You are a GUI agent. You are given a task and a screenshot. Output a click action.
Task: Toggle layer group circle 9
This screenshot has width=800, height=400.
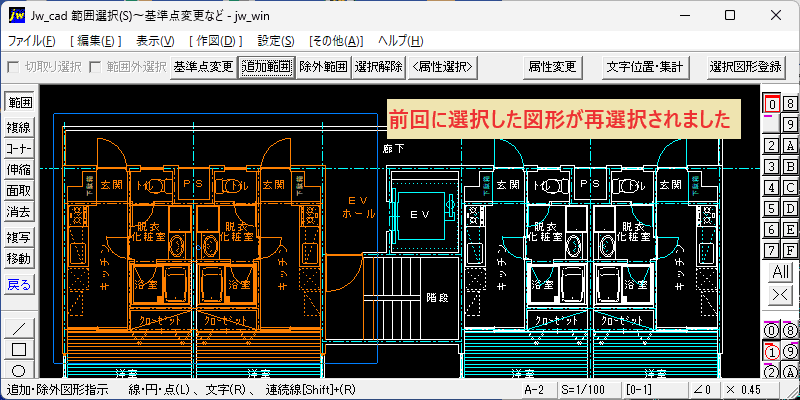[789, 352]
